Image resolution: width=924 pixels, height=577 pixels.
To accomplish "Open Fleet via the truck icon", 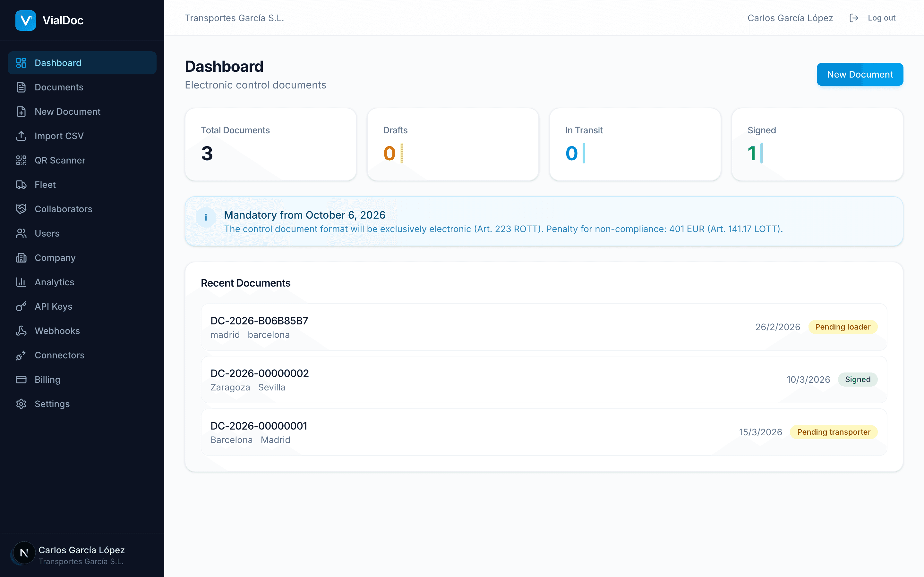I will pos(21,185).
